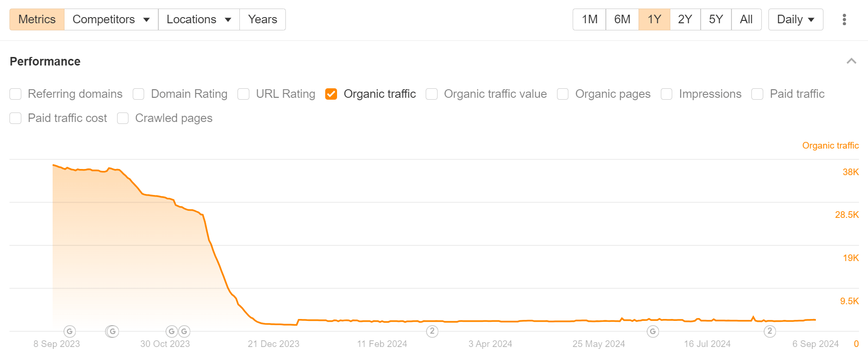Click the Google update marker near 8 Sep 2023
Screen dimensions: 868x356
click(69, 331)
